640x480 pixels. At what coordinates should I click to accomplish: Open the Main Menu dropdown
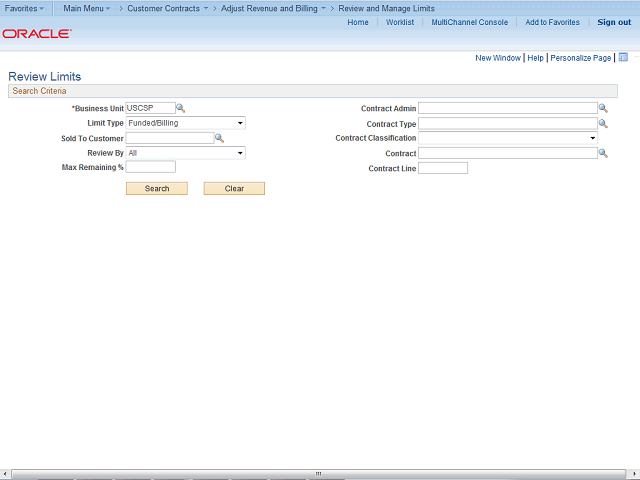point(87,8)
